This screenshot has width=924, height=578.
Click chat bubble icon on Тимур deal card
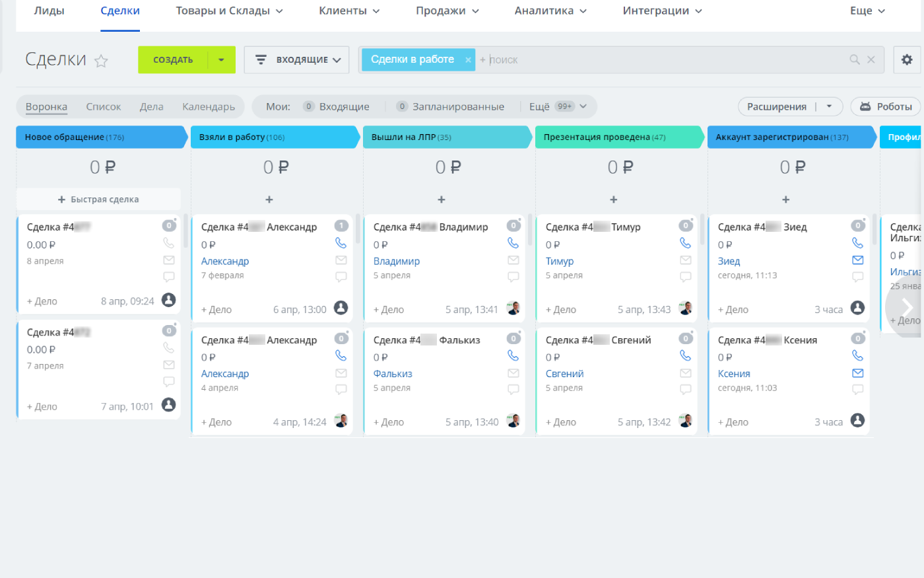(x=686, y=277)
